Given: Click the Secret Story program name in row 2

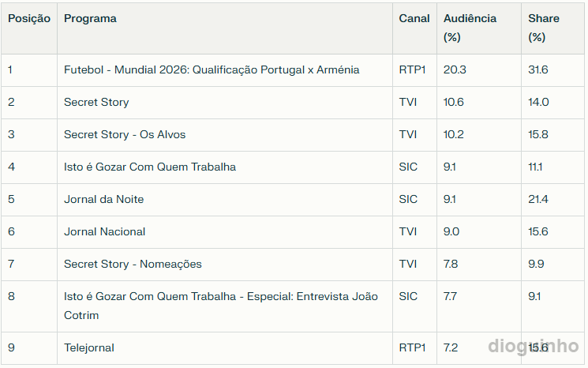Looking at the screenshot, I should pyautogui.click(x=96, y=102).
